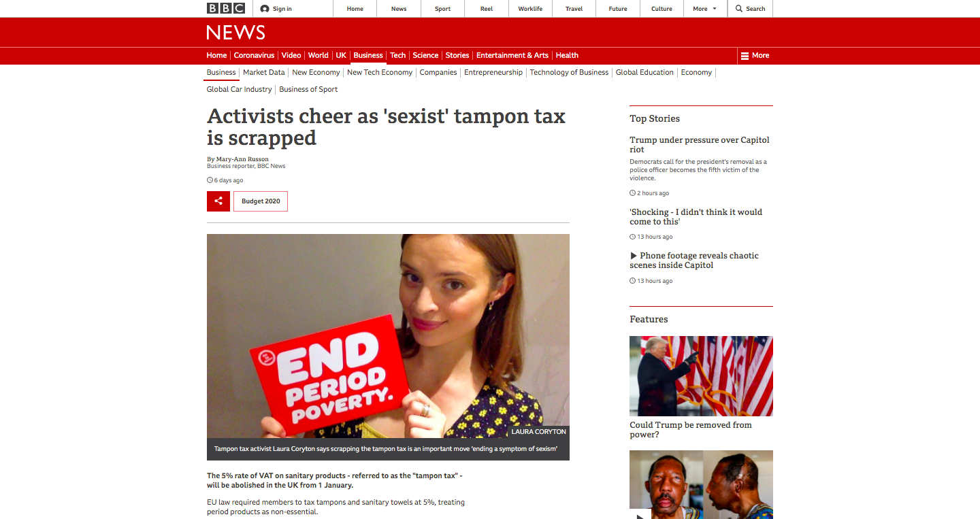Viewport: 980px width, 519px height.
Task: Click the Laura Coryton article photo
Action: 388,336
